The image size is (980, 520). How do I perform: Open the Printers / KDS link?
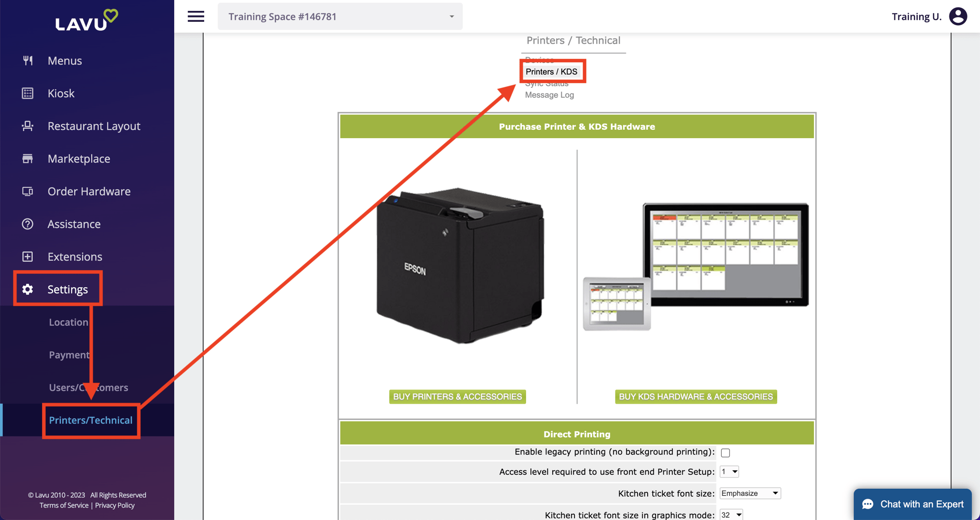pyautogui.click(x=551, y=71)
